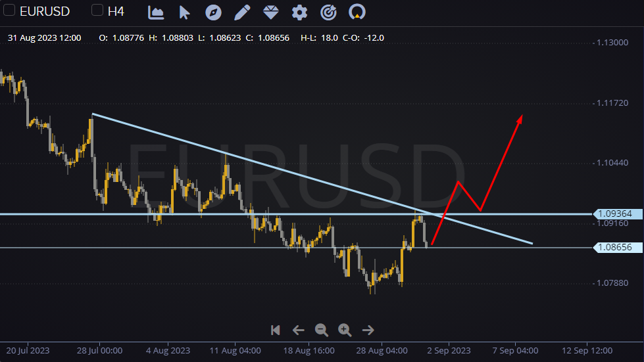The width and height of the screenshot is (644, 362).
Task: Click the 20 Jul 2023 date label
Action: point(28,351)
